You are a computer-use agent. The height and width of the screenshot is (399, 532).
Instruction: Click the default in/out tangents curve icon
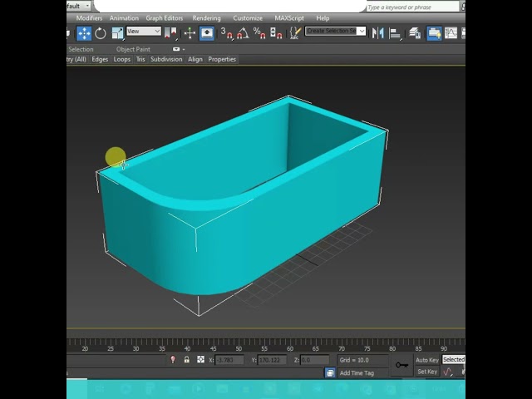pyautogui.click(x=448, y=372)
